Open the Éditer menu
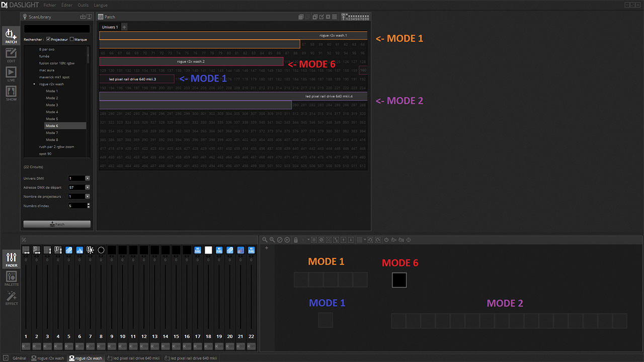644x362 pixels. click(67, 5)
